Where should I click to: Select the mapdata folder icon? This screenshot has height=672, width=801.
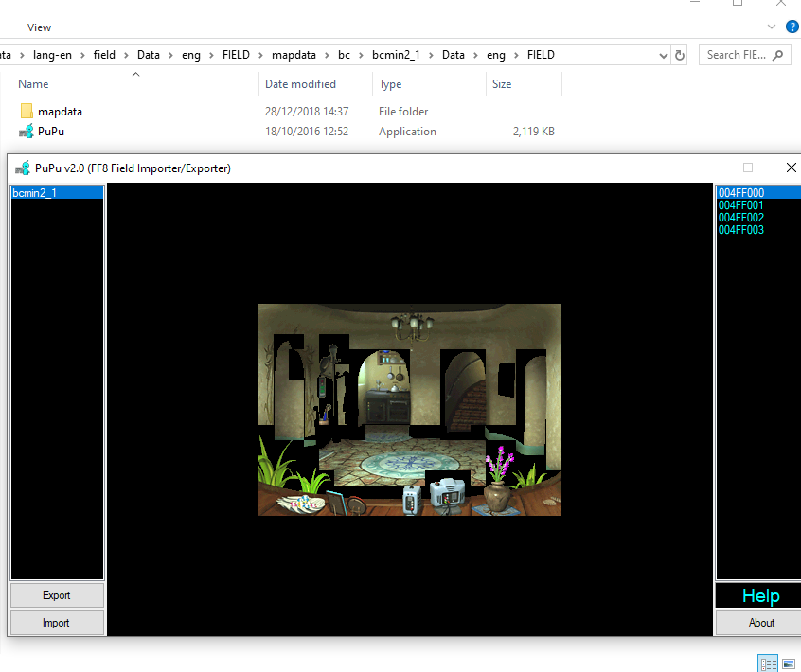point(27,112)
